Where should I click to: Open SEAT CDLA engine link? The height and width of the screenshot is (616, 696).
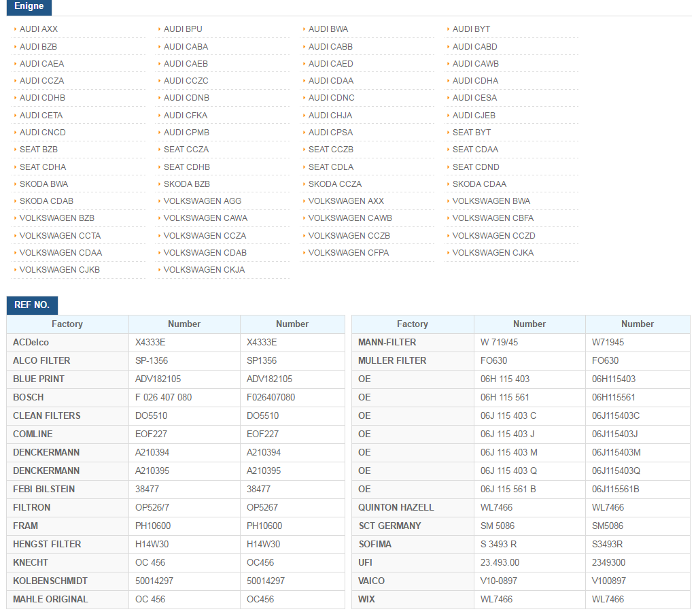331,167
